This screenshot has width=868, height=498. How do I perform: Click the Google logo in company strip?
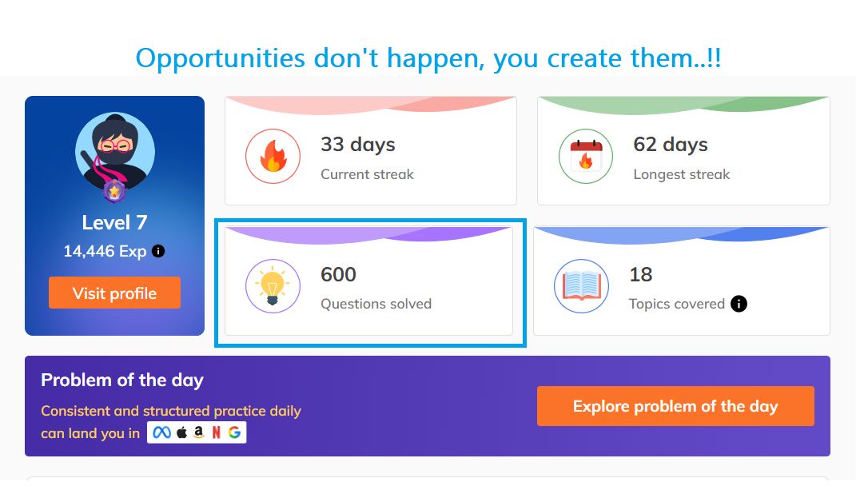pyautogui.click(x=234, y=432)
